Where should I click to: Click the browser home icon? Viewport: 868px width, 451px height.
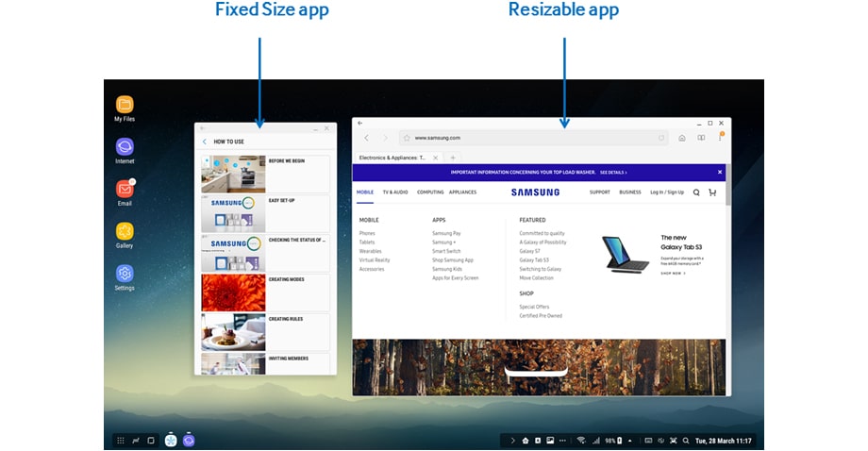coord(682,138)
